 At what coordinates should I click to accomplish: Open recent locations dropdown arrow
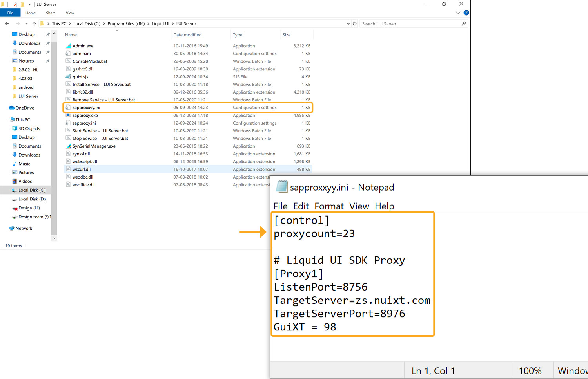(27, 24)
